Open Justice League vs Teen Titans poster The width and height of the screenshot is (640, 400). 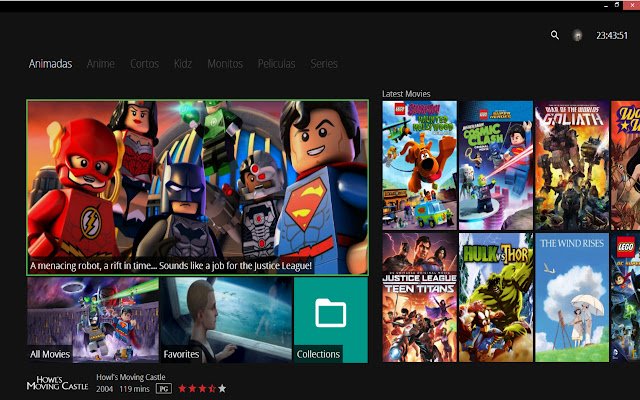click(420, 298)
